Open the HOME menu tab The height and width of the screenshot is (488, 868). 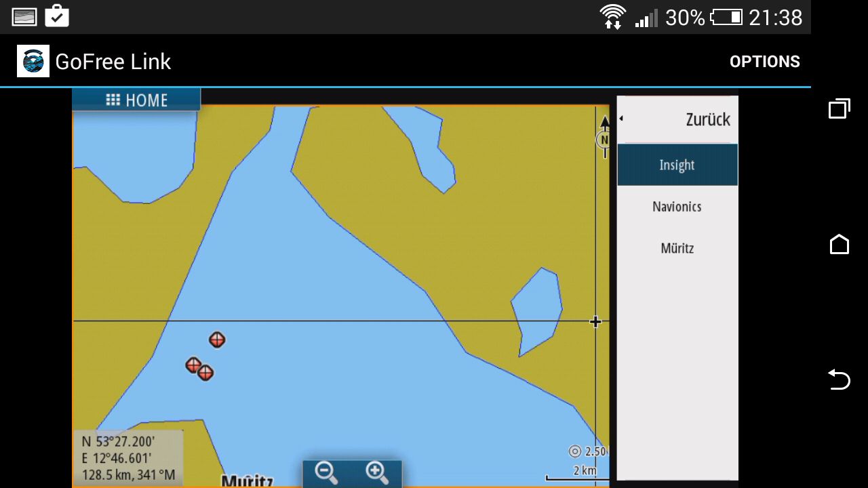click(136, 100)
